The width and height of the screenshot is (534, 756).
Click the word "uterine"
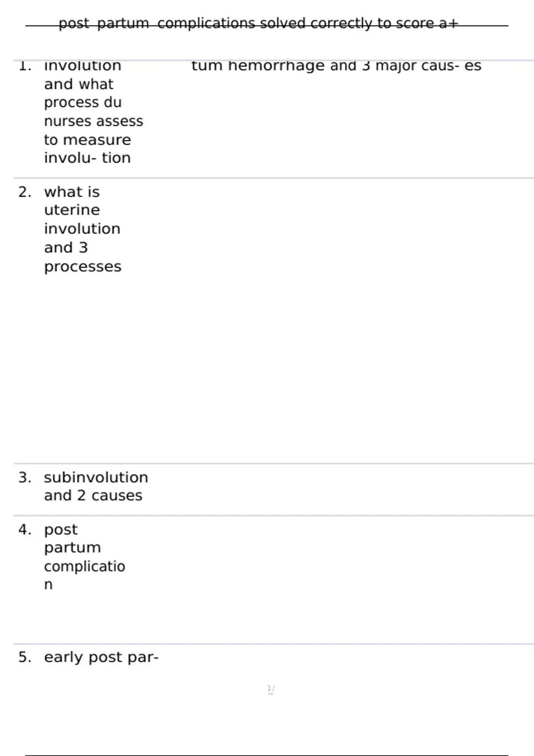click(72, 210)
